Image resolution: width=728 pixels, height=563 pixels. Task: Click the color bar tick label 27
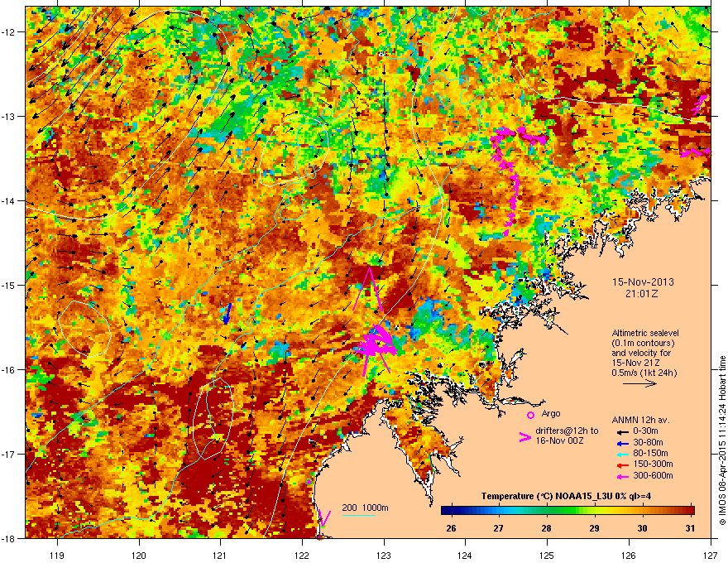click(x=499, y=528)
